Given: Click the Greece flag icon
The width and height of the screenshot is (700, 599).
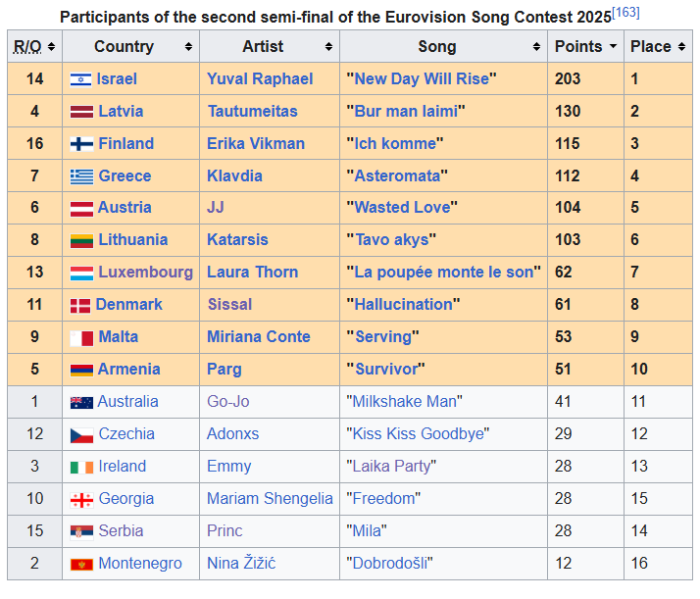Looking at the screenshot, I should point(81,176).
